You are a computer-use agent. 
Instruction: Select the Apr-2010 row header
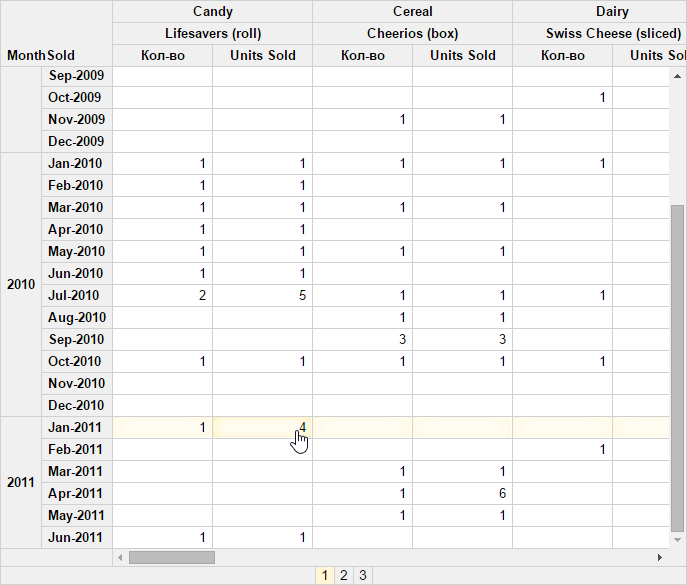(x=77, y=229)
